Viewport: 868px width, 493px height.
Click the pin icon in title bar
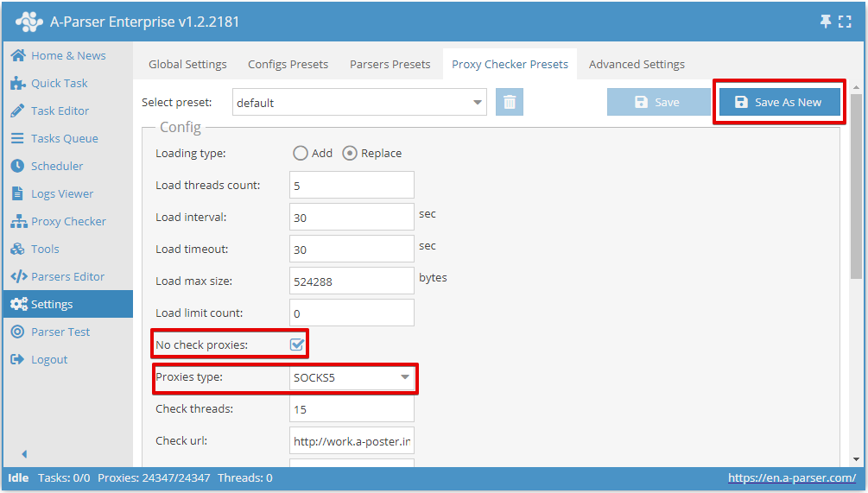[x=825, y=22]
